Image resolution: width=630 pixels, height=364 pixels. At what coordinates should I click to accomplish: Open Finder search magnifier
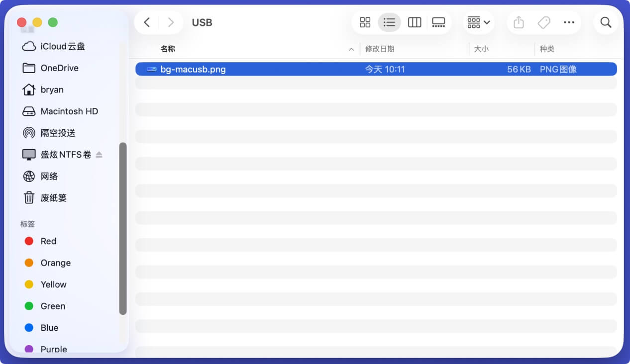point(606,22)
